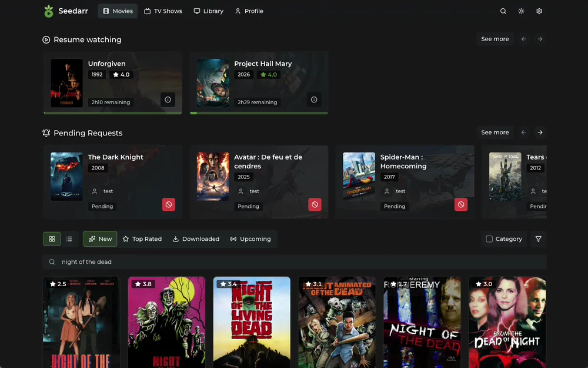Viewport: 588px width, 368px height.
Task: Switch to TV Shows tab
Action: [x=163, y=11]
